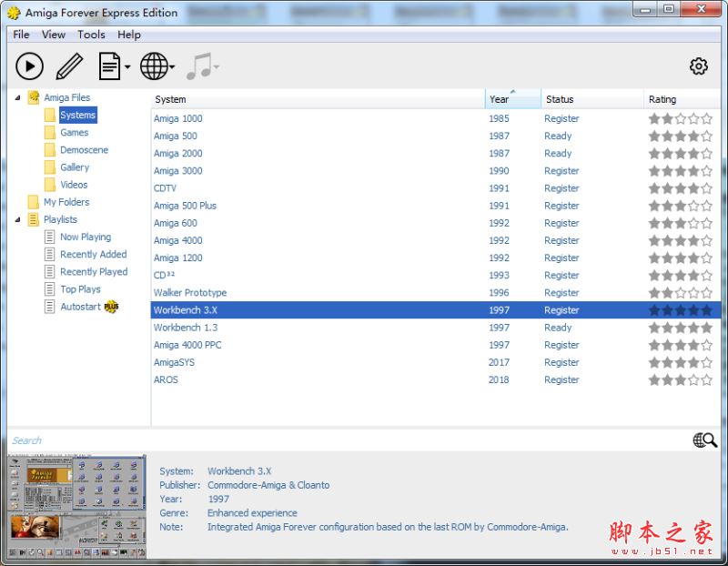This screenshot has width=728, height=566.
Task: Collapse the Amiga Files tree node
Action: pos(17,97)
